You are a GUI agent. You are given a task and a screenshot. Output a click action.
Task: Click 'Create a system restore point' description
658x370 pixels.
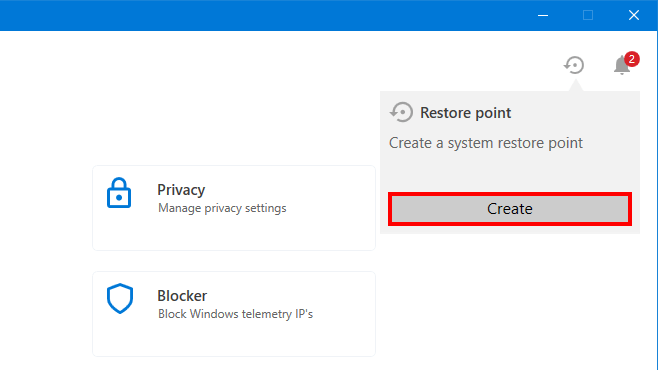(486, 143)
